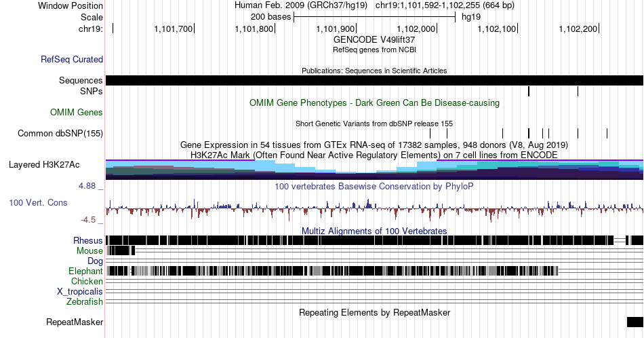The image size is (644, 338).
Task: Click the Window Position label
Action: click(x=71, y=5)
